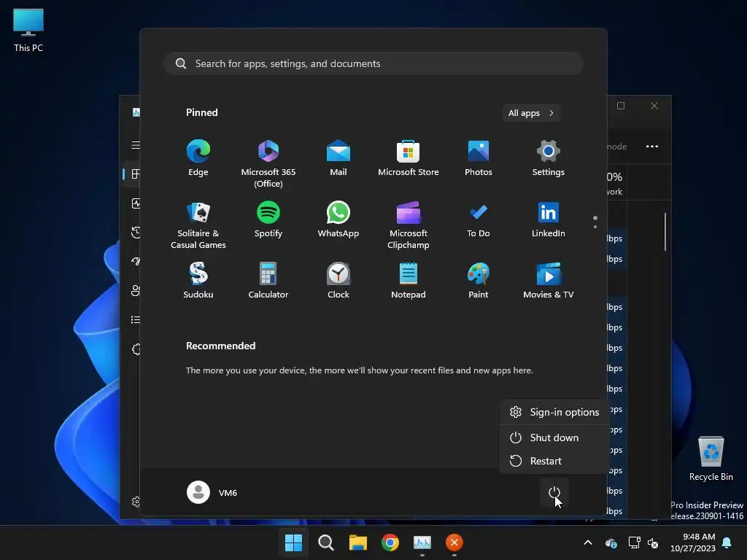
Task: Open Edge from pinned apps
Action: 198,158
